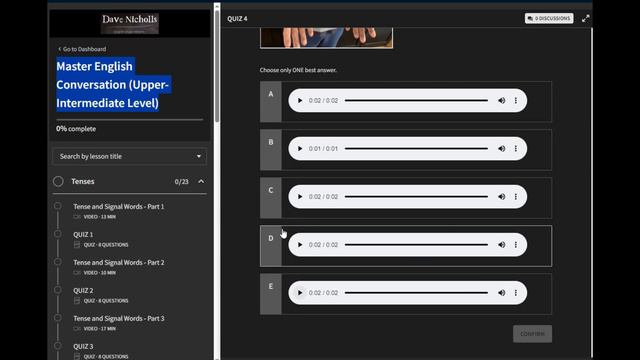This screenshot has height=360, width=640.
Task: Click the Dave Nicholls logo
Action: 130,24
